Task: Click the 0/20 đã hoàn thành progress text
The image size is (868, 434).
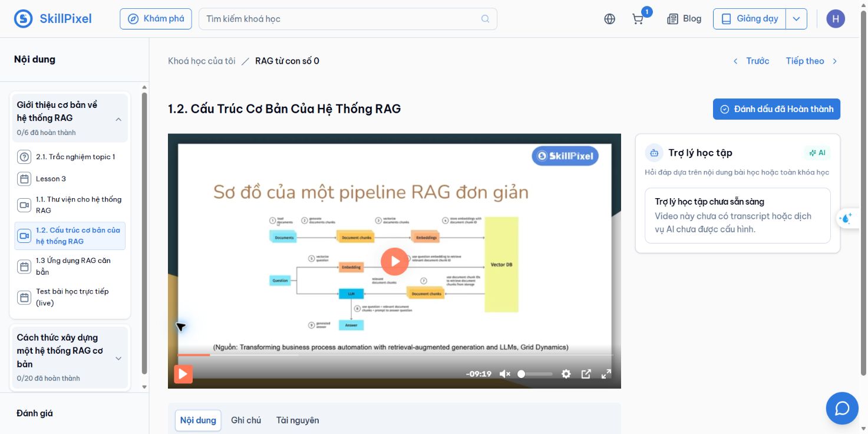Action: pyautogui.click(x=48, y=379)
